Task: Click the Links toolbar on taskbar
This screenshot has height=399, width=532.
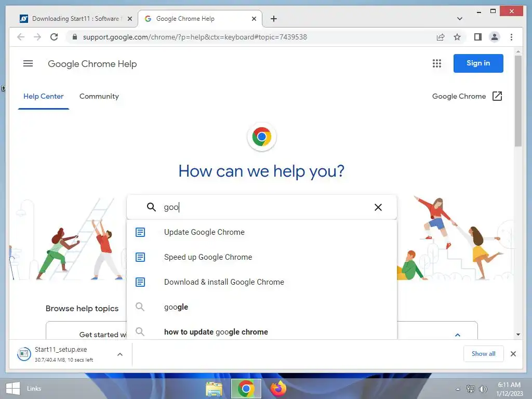Action: click(34, 389)
